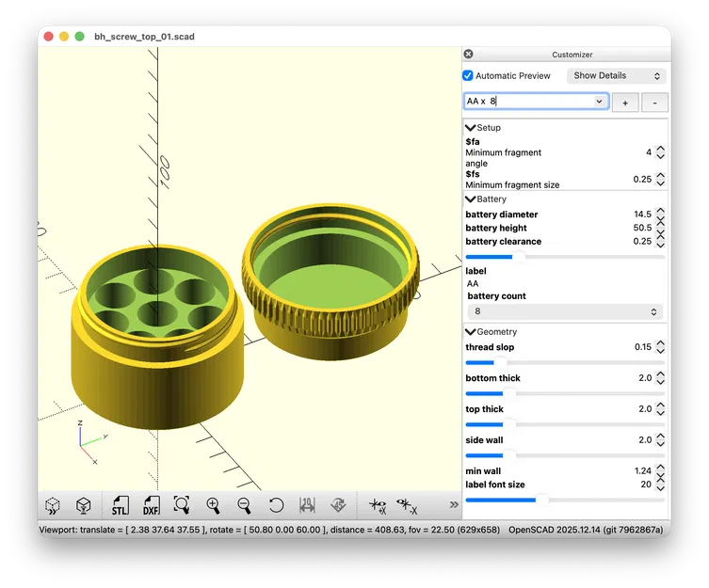Export model as STL

pos(120,505)
